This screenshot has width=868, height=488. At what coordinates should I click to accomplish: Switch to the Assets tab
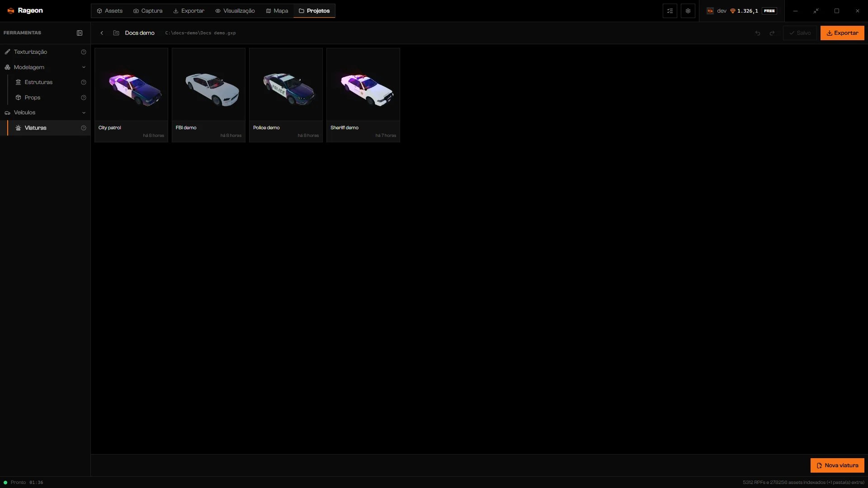coord(110,11)
